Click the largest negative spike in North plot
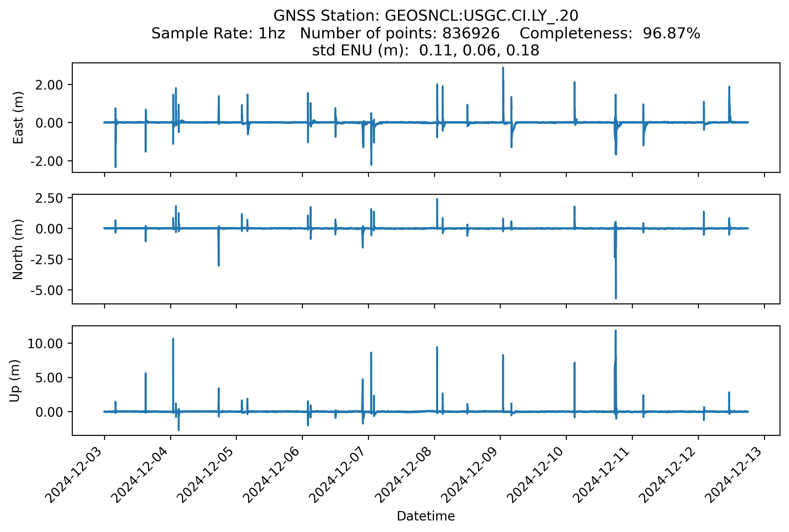The height and width of the screenshot is (532, 789). (x=615, y=296)
